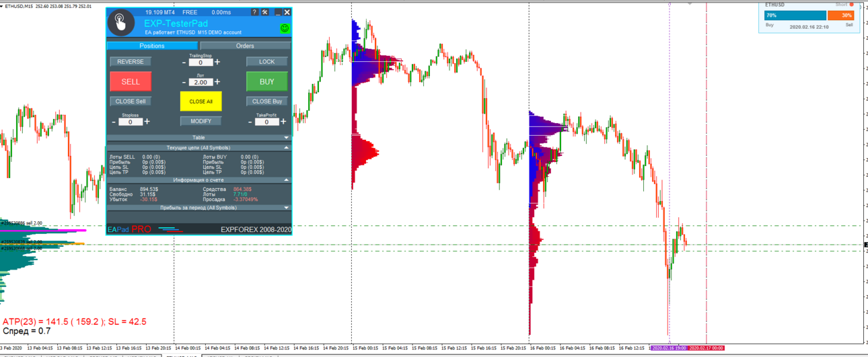Click the yellow CLOSE All button
868x357 pixels.
click(201, 102)
